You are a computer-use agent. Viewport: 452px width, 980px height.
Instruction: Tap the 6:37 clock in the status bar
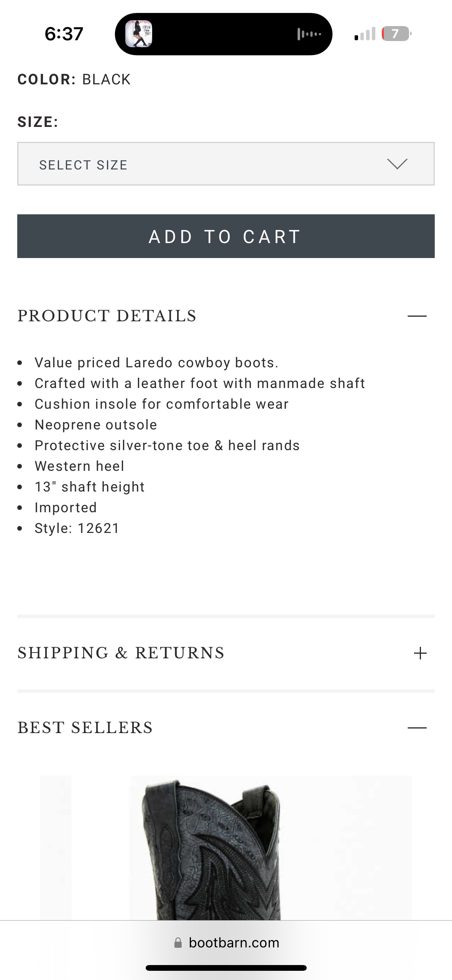point(64,34)
